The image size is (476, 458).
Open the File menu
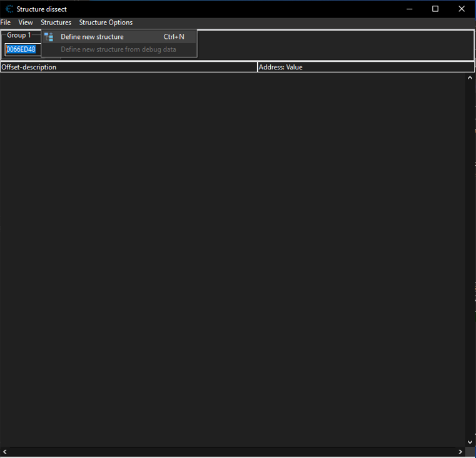pos(6,23)
